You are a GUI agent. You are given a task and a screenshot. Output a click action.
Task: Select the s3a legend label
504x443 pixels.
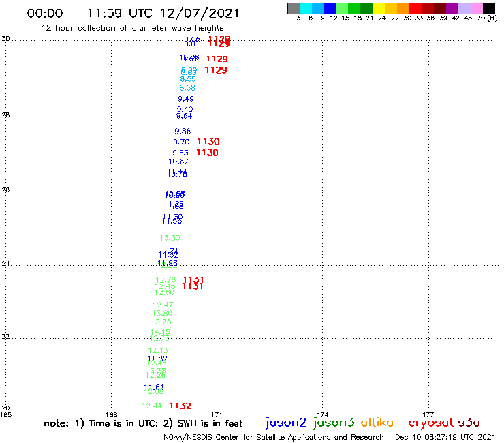point(469,423)
